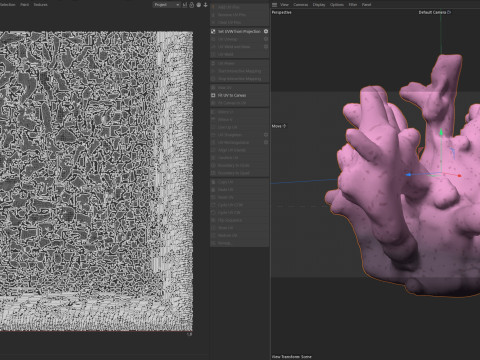Open the UV Unwrap options gear
Viewport: 480px width, 360px height.
tap(266, 39)
